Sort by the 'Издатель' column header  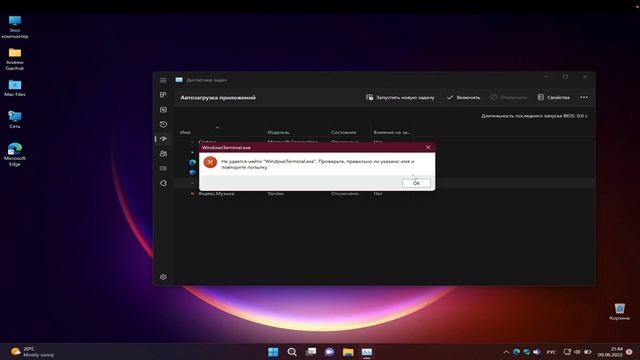click(278, 132)
